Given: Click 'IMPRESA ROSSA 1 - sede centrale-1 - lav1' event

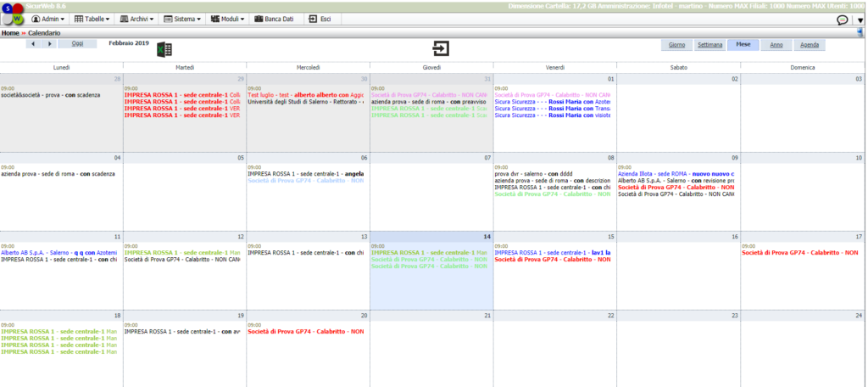Looking at the screenshot, I should coord(553,252).
